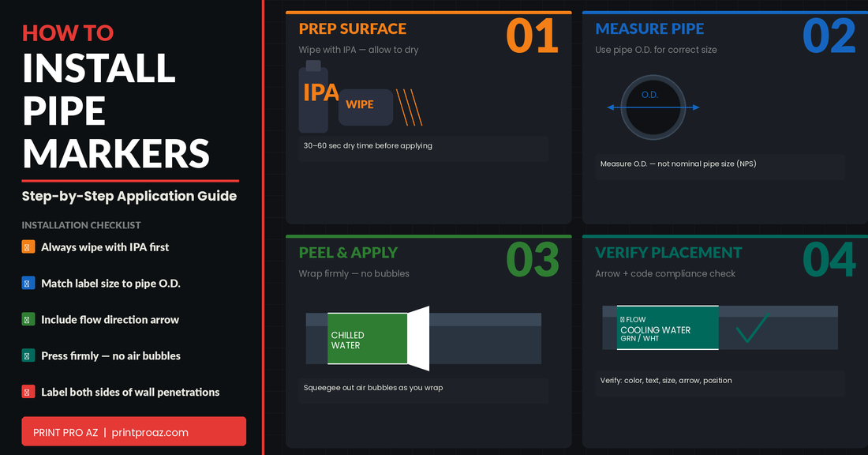Click the green verification checkmark
868x455 pixels.
pos(752,330)
